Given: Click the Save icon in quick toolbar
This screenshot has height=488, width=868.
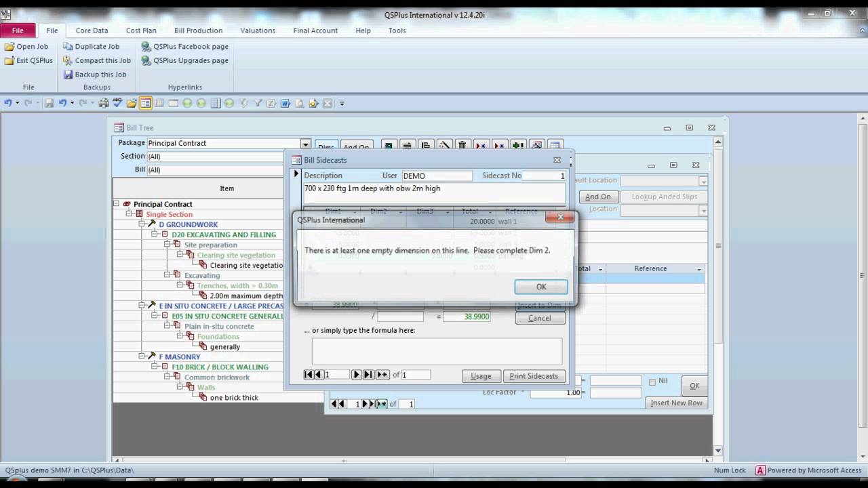Looking at the screenshot, I should (49, 104).
